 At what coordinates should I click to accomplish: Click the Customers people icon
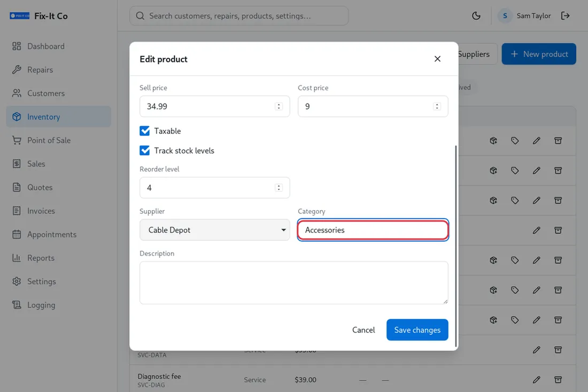pyautogui.click(x=17, y=93)
